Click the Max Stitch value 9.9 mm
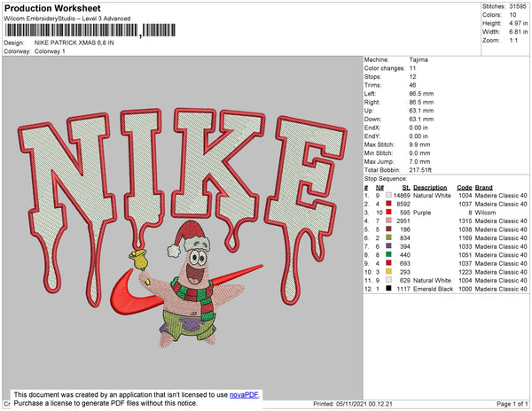 pyautogui.click(x=419, y=144)
